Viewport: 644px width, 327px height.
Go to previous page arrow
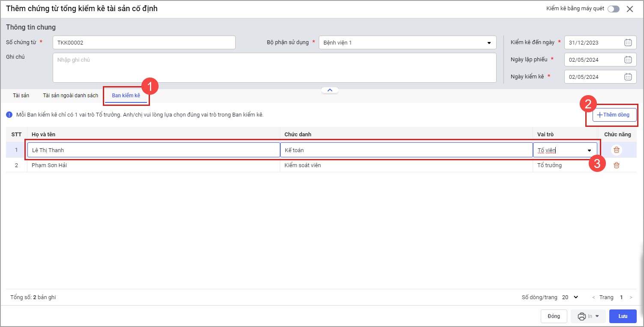(x=593, y=297)
